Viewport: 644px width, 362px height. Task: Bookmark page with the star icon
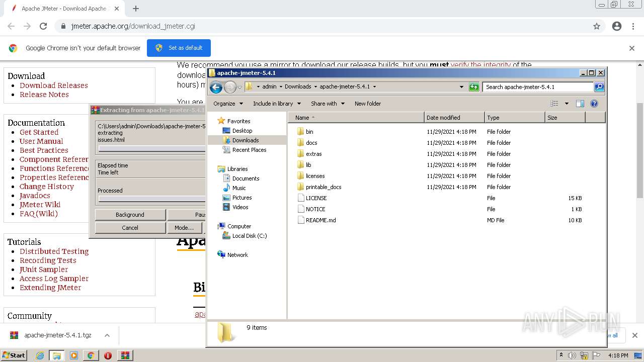point(597,26)
